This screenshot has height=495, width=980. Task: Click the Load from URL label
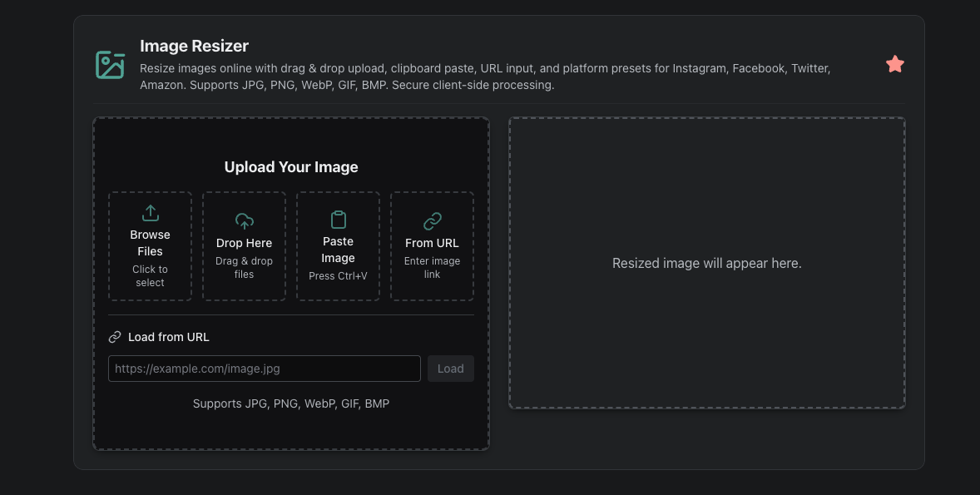point(169,337)
